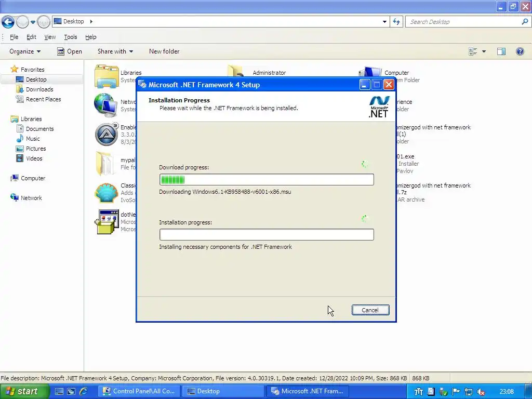
Task: Expand the Share with dropdown
Action: coord(115,51)
